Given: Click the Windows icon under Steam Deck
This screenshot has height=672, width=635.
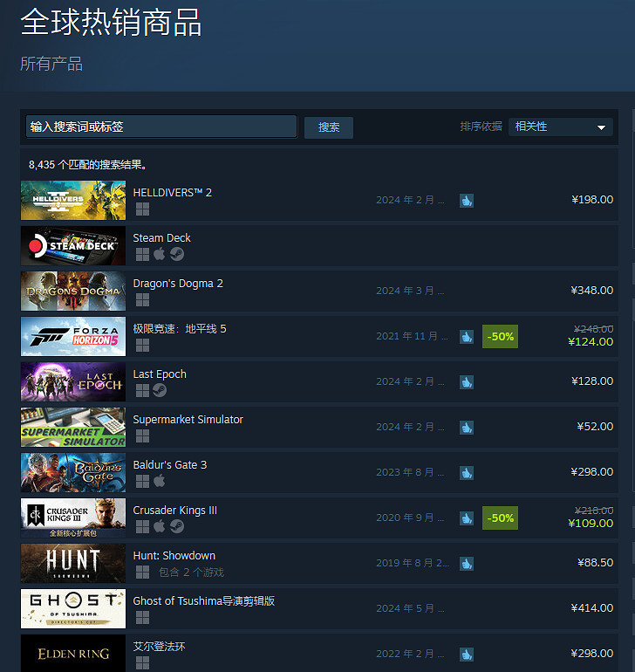Looking at the screenshot, I should [142, 255].
